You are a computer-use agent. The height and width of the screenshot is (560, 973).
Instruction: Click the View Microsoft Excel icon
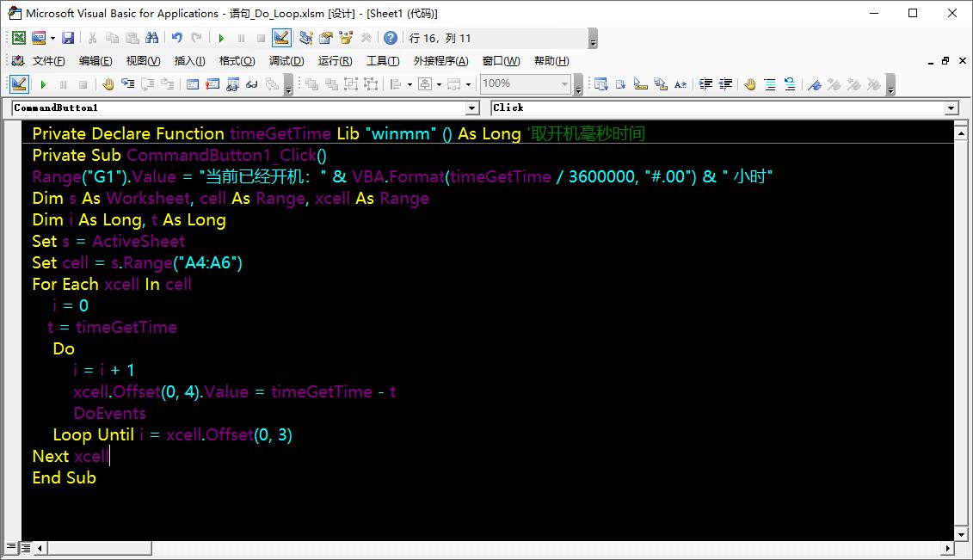(x=18, y=38)
